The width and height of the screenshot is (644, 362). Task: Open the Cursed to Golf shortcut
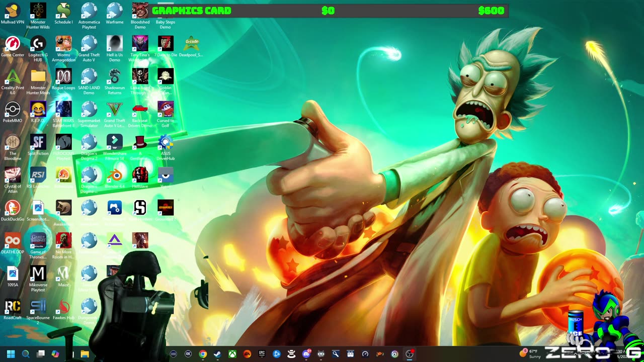pos(166,115)
